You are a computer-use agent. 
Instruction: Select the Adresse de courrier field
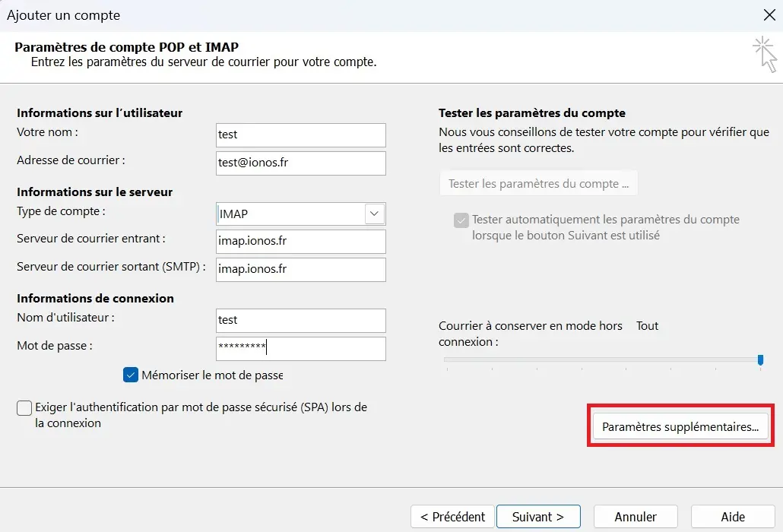coord(300,163)
